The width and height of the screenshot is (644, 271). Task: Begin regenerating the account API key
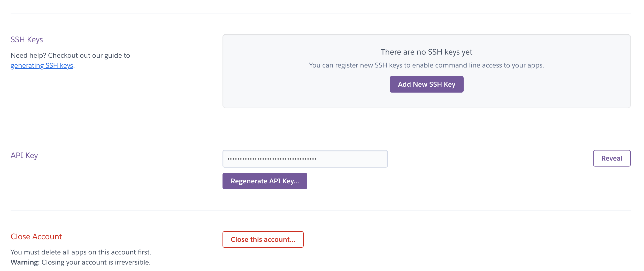264,181
